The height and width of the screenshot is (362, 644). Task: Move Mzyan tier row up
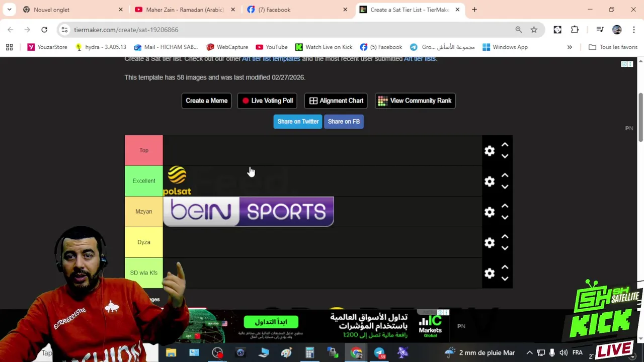pyautogui.click(x=505, y=206)
